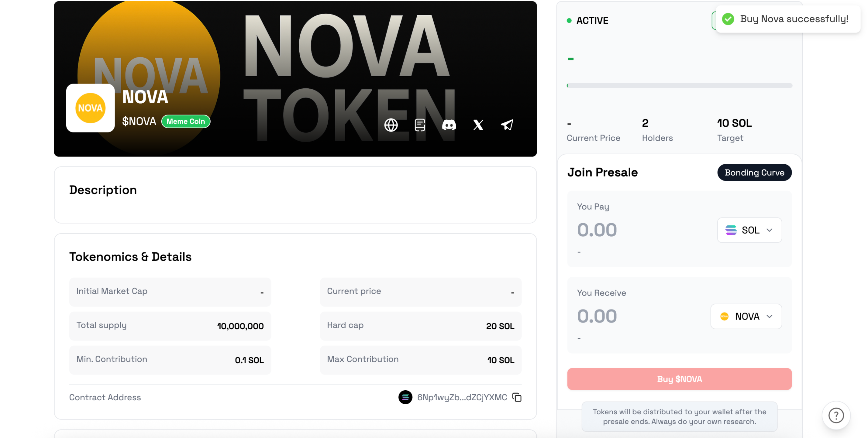Click the Solana logo beside contract address
The image size is (868, 438).
tap(405, 397)
